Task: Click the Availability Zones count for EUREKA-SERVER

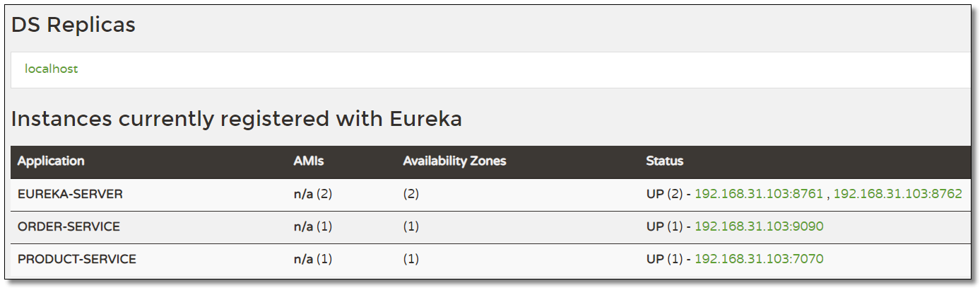Action: coord(411,194)
